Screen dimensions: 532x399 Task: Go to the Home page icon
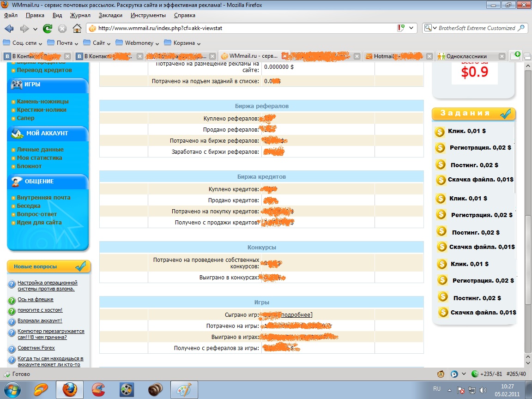[x=77, y=29]
